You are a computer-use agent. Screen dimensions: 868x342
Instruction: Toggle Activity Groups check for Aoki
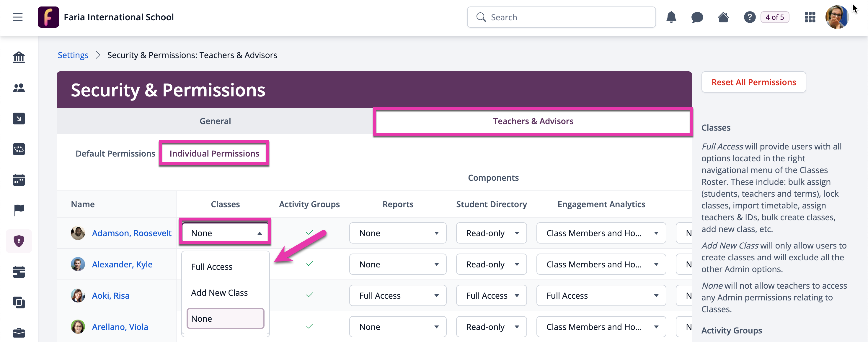(x=309, y=295)
